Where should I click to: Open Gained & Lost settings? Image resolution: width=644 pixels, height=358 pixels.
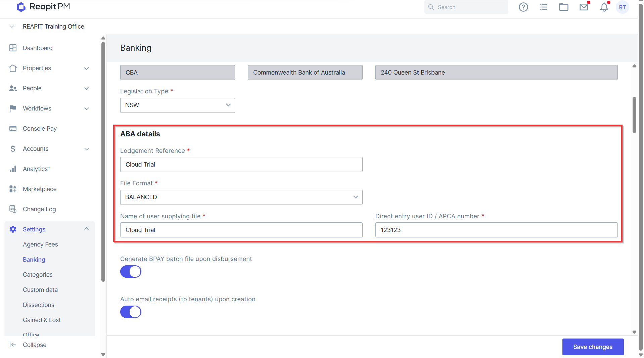point(42,320)
